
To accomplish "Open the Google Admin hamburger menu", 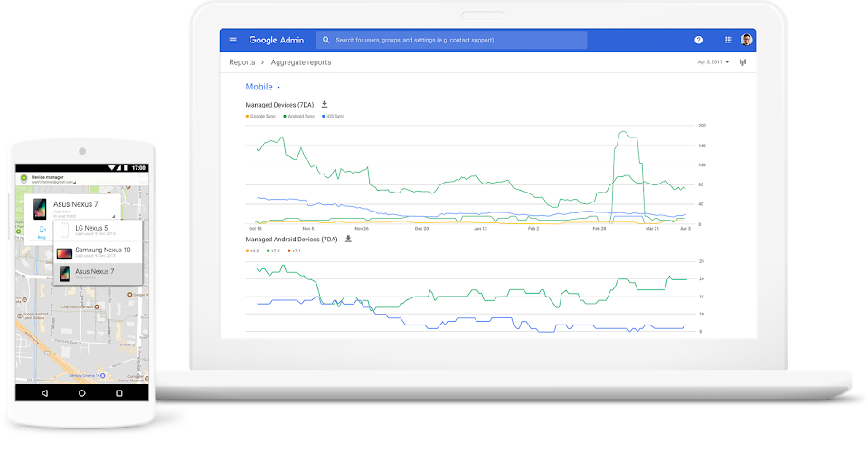I will (232, 40).
